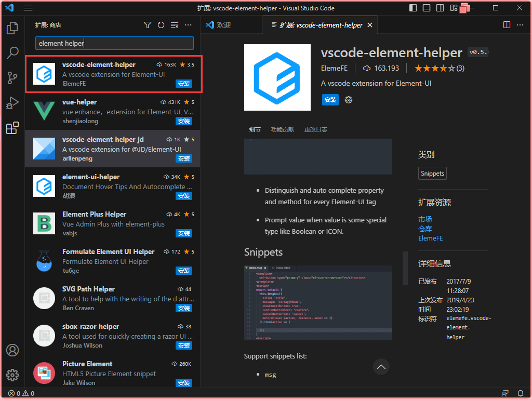The height and width of the screenshot is (399, 532).
Task: Clear extension search results icon
Action: (175, 25)
